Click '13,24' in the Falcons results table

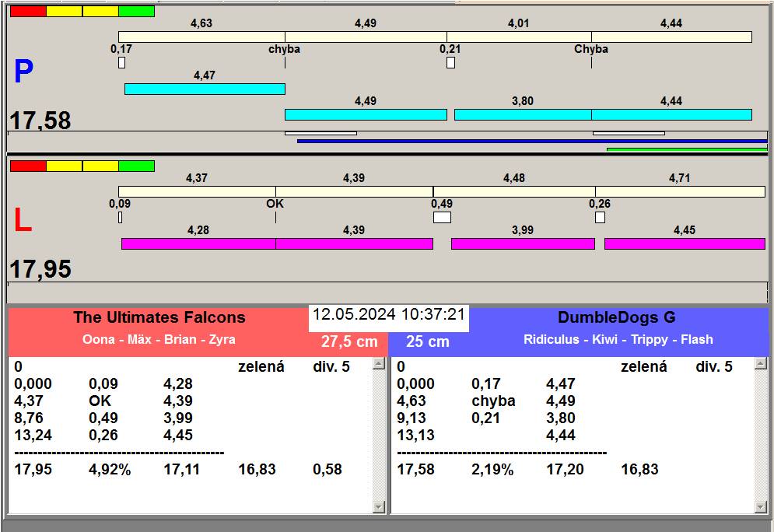pos(33,436)
